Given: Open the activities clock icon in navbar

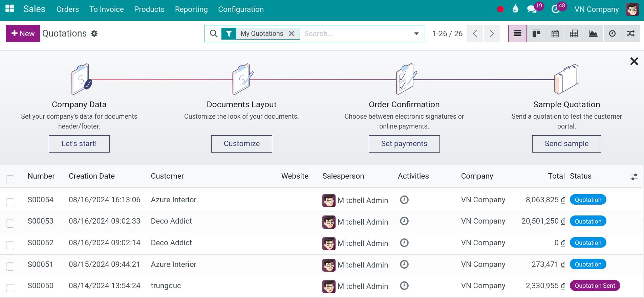Looking at the screenshot, I should pyautogui.click(x=556, y=9).
